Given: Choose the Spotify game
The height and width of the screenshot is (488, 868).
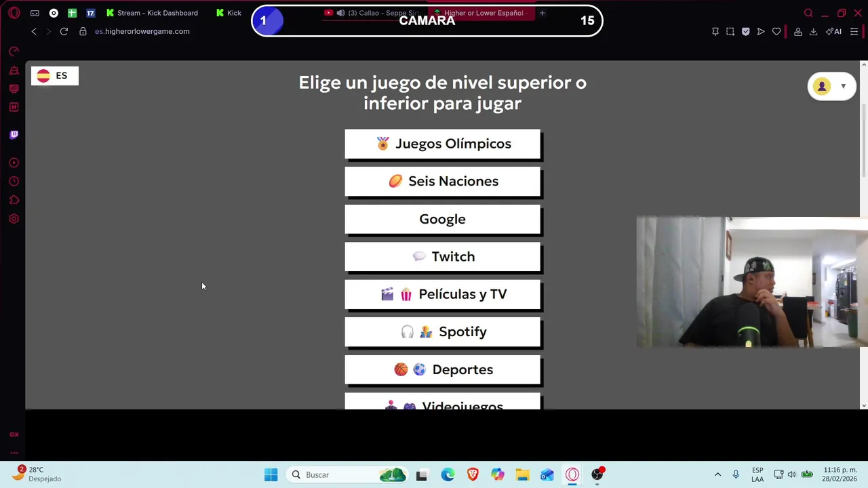Looking at the screenshot, I should (x=442, y=331).
